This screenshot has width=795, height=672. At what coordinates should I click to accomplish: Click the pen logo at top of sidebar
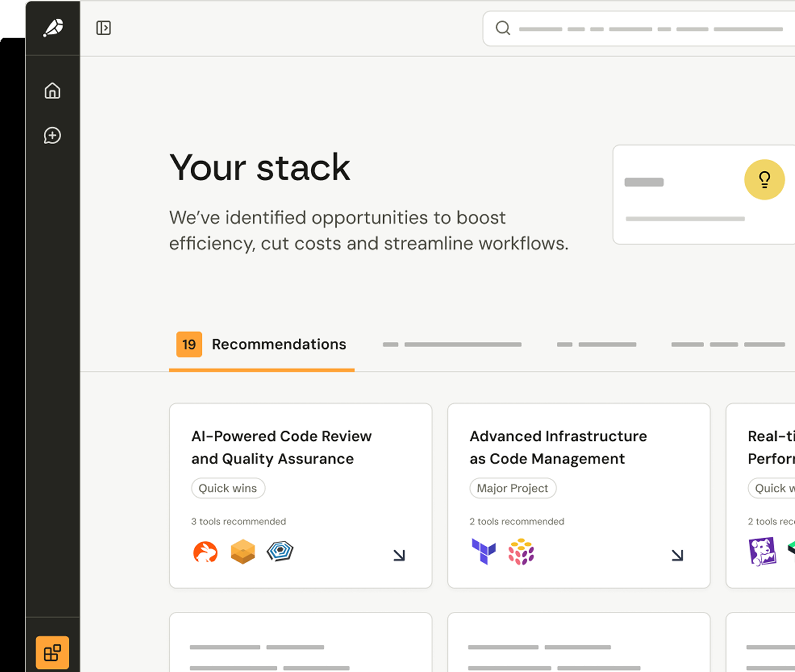click(53, 28)
